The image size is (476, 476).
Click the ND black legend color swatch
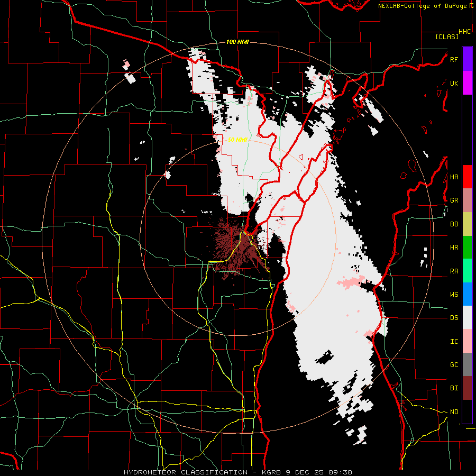click(x=467, y=411)
